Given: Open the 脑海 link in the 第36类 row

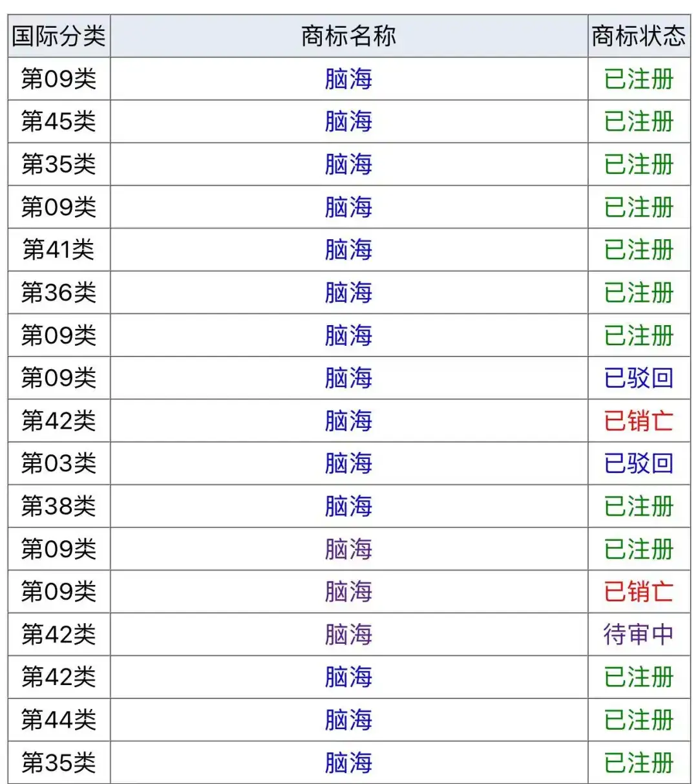Looking at the screenshot, I should (348, 292).
